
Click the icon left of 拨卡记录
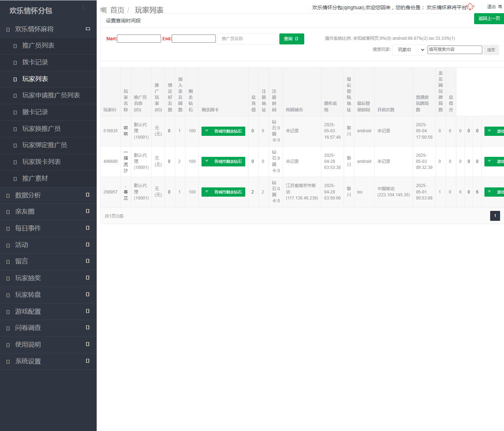[15, 63]
